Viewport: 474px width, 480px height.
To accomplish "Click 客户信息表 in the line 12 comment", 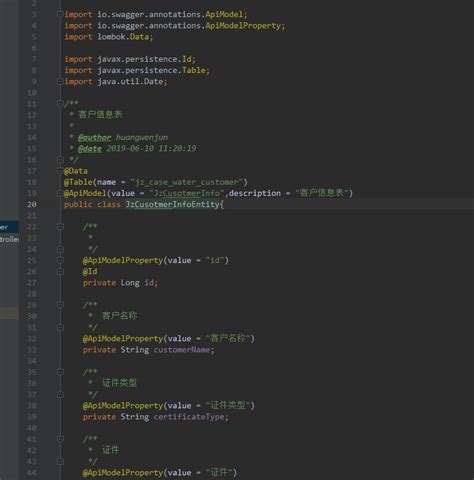I will 100,115.
